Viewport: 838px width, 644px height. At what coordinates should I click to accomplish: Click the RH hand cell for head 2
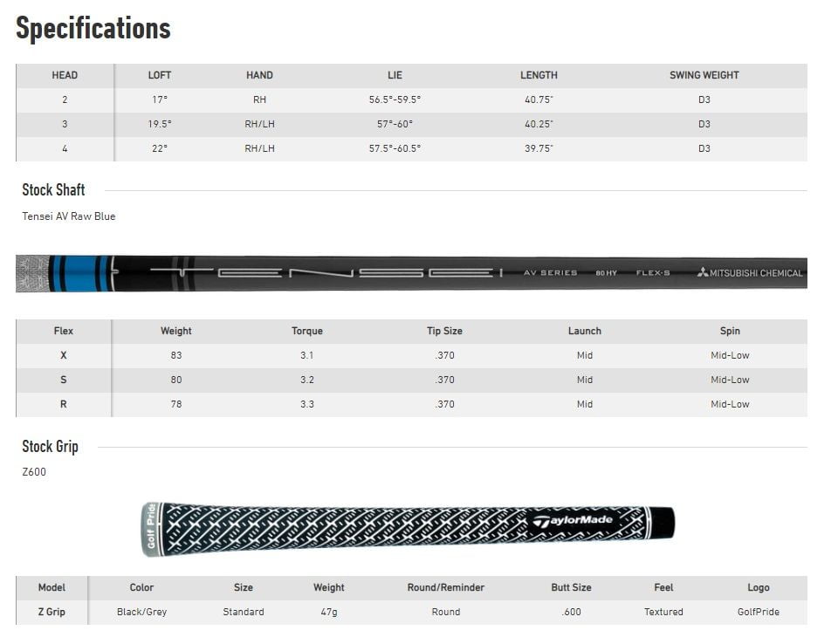(x=259, y=100)
